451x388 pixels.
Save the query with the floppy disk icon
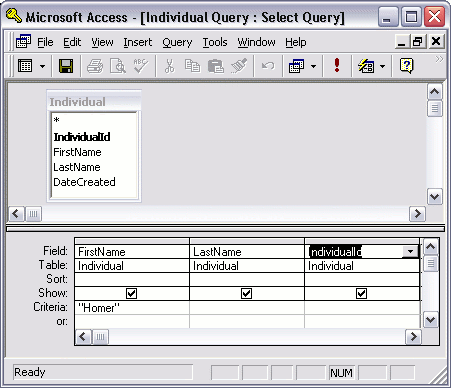click(66, 66)
